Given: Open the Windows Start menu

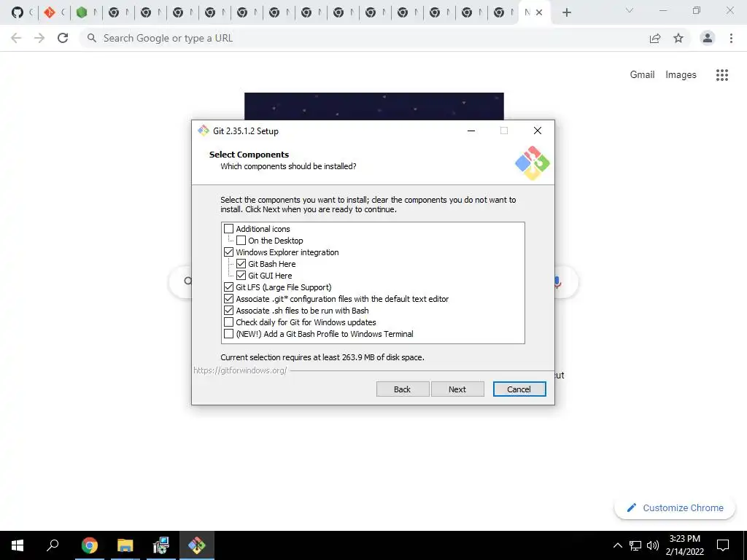Looking at the screenshot, I should (x=18, y=545).
